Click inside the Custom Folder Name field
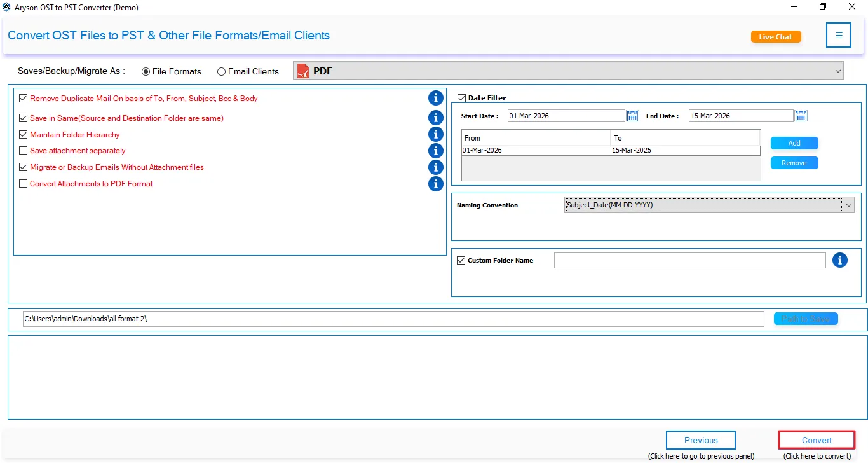 (689, 260)
